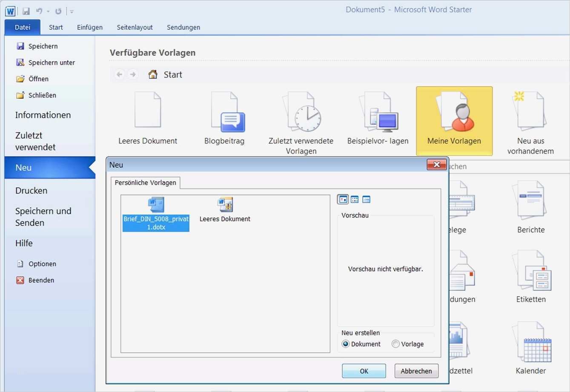Image resolution: width=570 pixels, height=392 pixels.
Task: Open the Seitenlayout ribbon tab
Action: point(135,27)
